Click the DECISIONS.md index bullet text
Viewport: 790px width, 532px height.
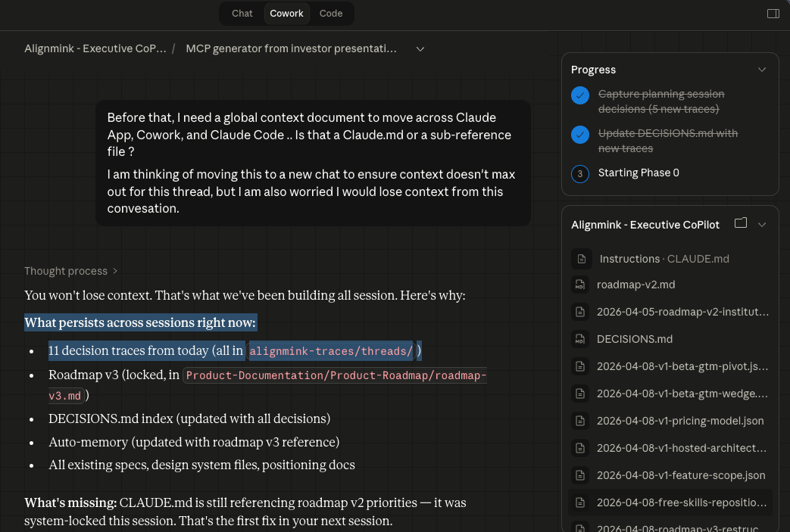pyautogui.click(x=189, y=418)
